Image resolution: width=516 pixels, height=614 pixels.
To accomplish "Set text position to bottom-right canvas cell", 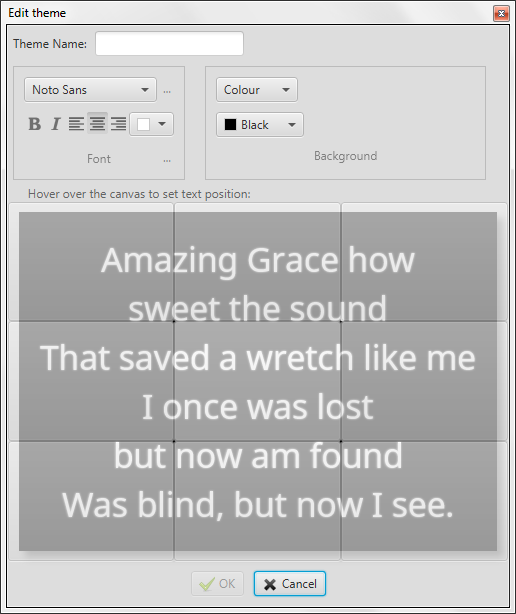I will point(424,501).
